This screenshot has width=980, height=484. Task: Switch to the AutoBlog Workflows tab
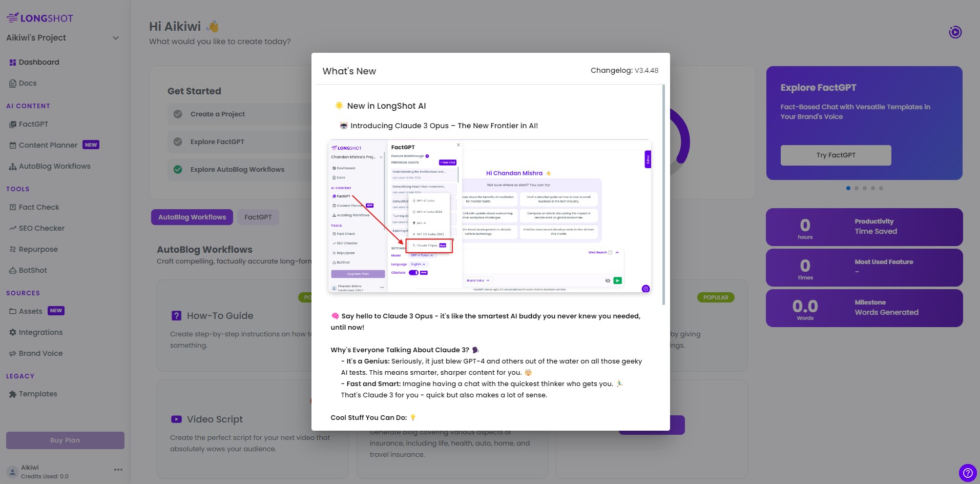pos(192,217)
